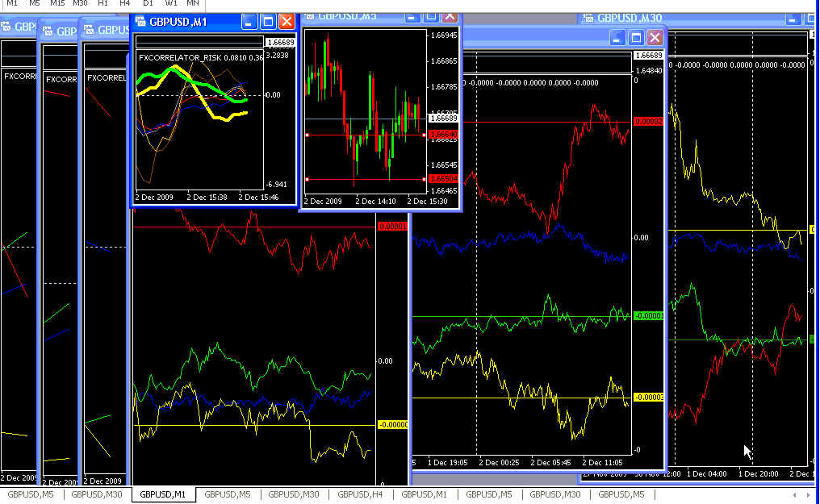
Task: Click the -6.941 indicator scale value
Action: (276, 185)
